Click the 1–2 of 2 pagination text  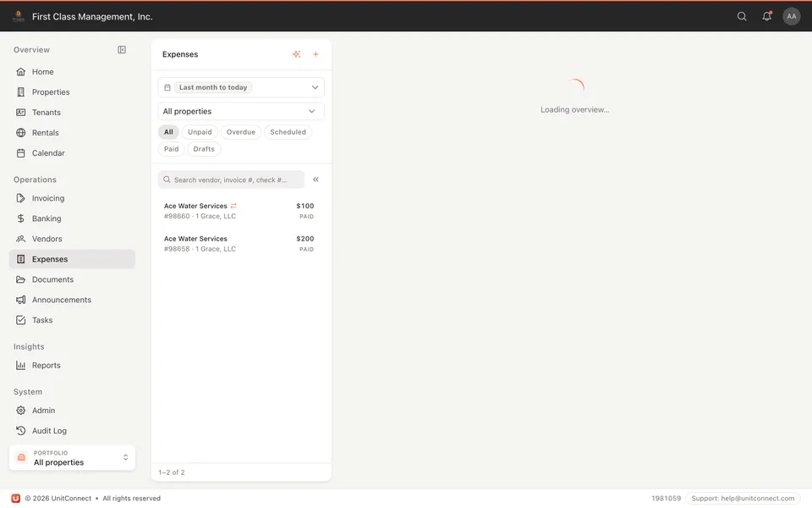point(172,472)
